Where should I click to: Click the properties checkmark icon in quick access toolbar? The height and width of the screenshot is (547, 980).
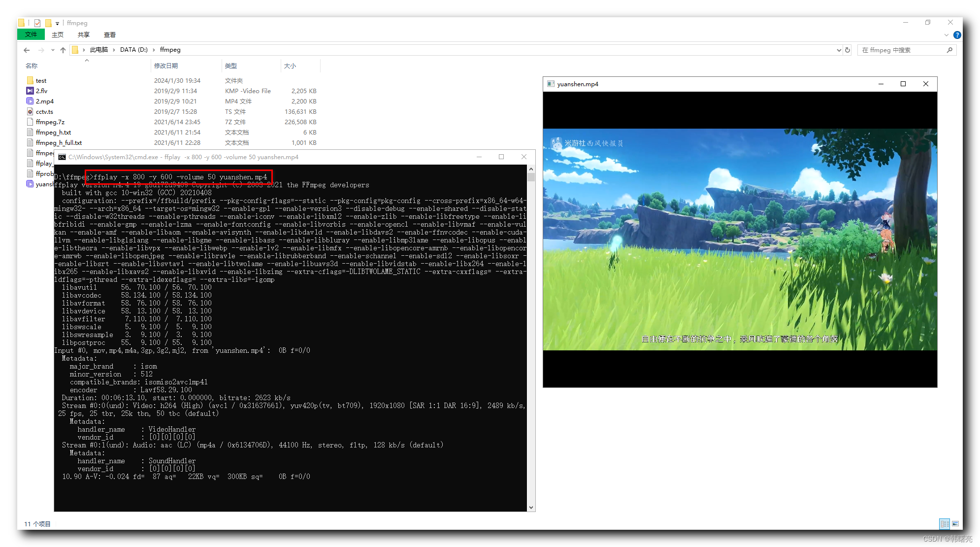click(x=37, y=23)
